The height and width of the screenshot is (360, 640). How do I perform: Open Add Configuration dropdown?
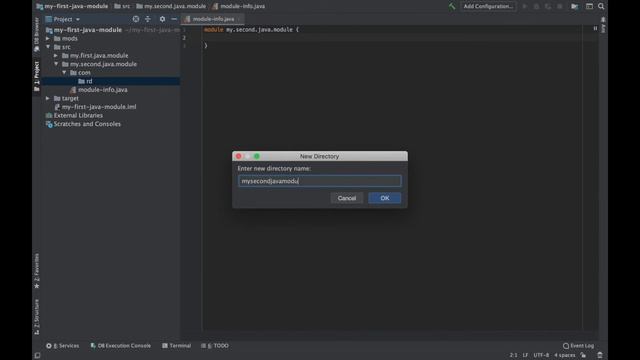click(488, 6)
